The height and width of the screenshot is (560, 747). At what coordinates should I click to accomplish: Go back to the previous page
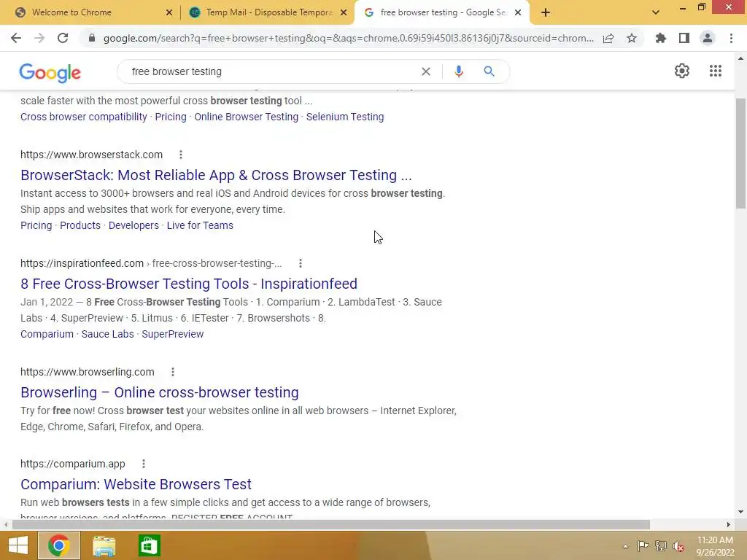16,38
